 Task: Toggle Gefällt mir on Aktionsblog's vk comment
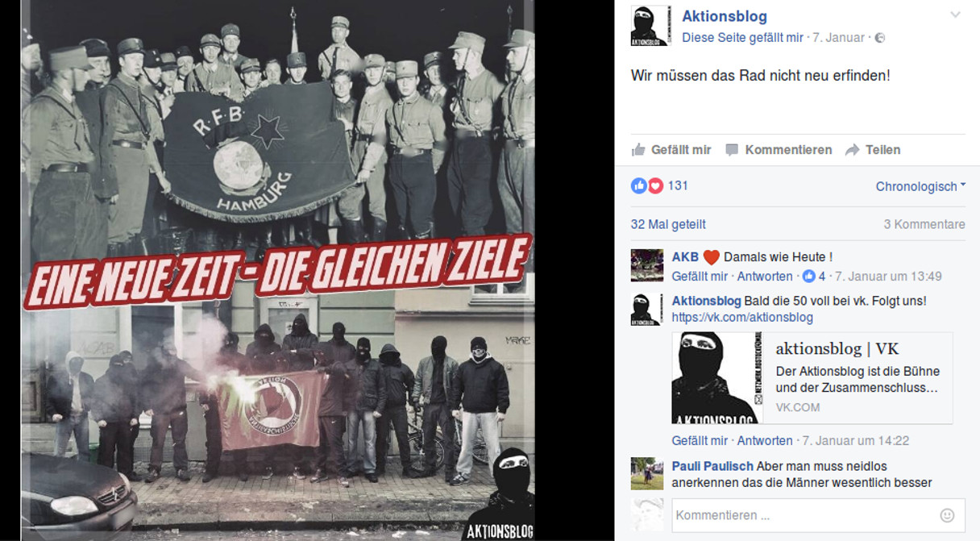point(700,440)
